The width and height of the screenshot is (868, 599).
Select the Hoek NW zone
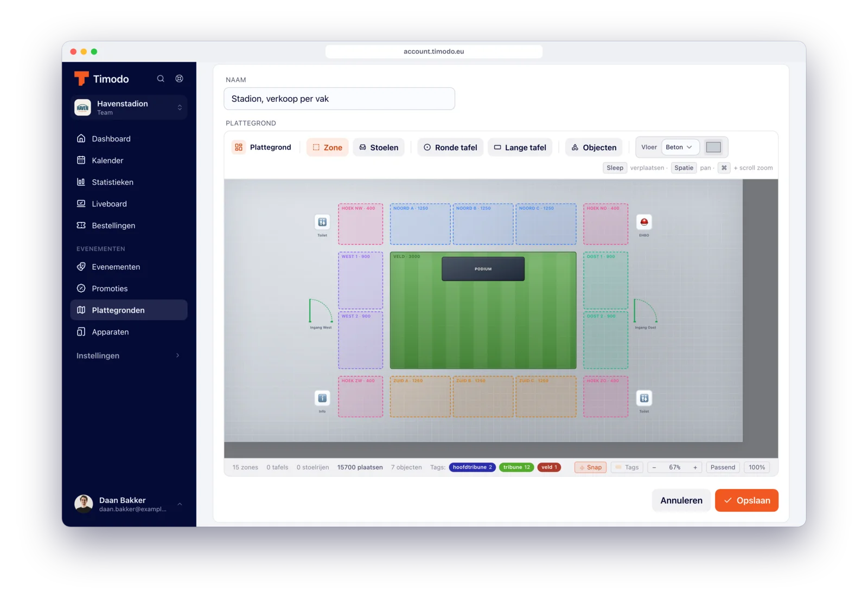[x=361, y=224]
